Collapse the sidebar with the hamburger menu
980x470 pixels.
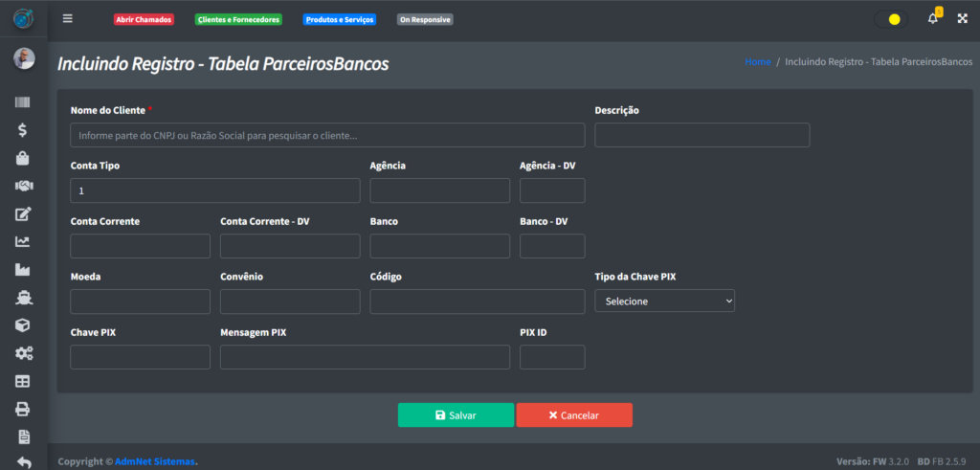click(67, 18)
